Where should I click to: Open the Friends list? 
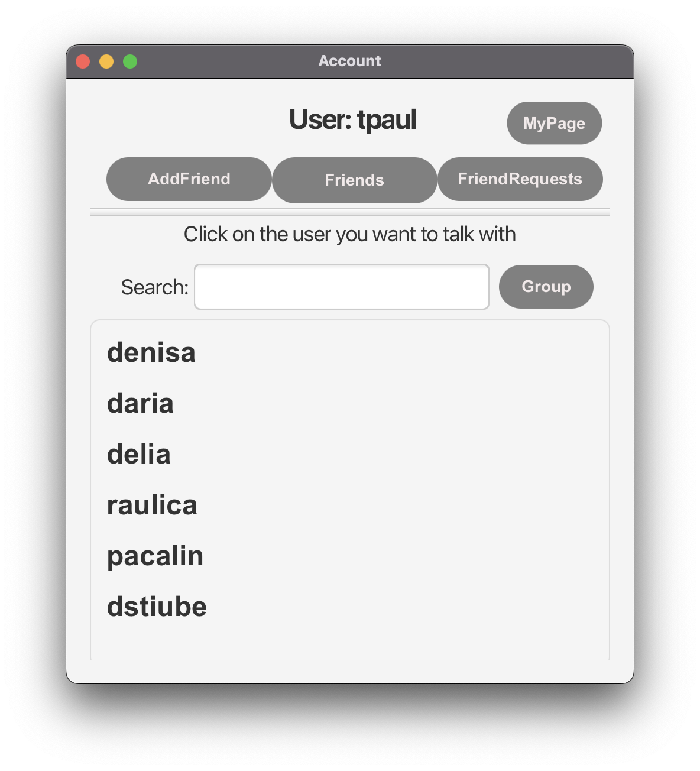pos(354,180)
